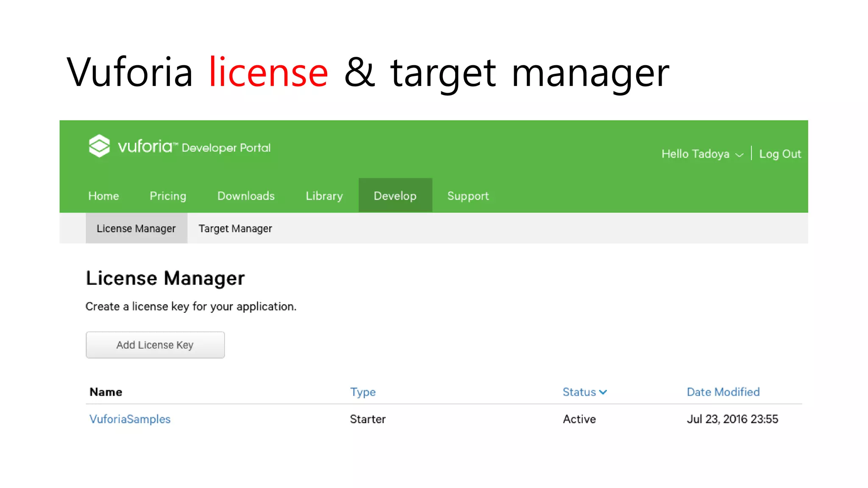Navigate to the Library menu
This screenshot has width=868, height=488.
point(324,196)
